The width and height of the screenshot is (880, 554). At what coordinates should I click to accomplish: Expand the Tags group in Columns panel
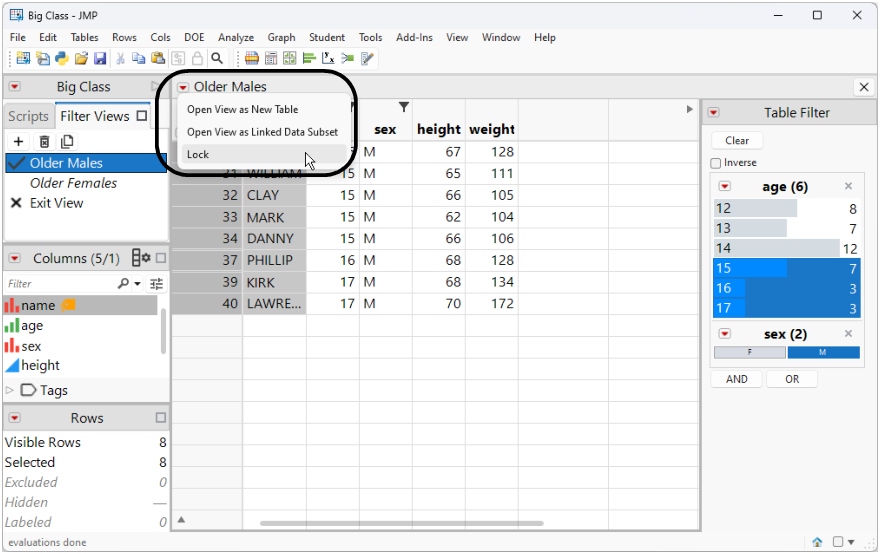point(11,390)
